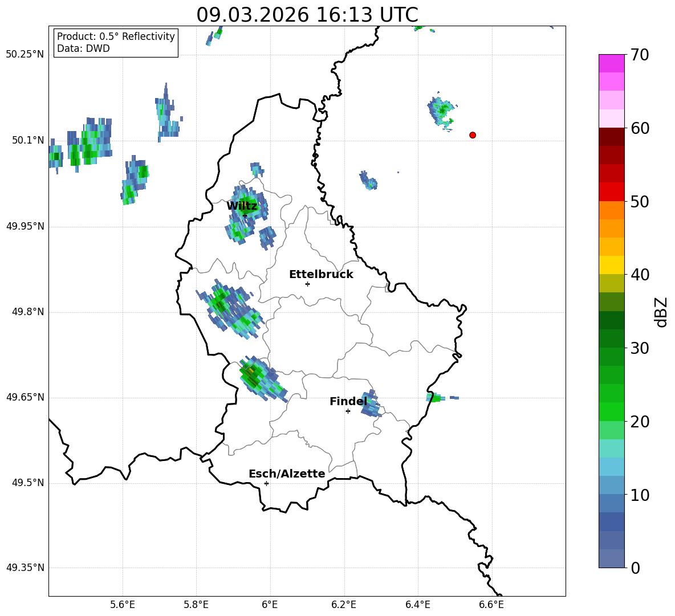
Task: Click the Esch/Alzette station cross marker
Action: pyautogui.click(x=266, y=483)
